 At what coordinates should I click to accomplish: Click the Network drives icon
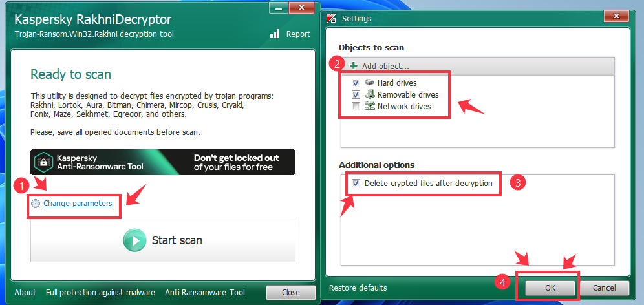pos(370,107)
